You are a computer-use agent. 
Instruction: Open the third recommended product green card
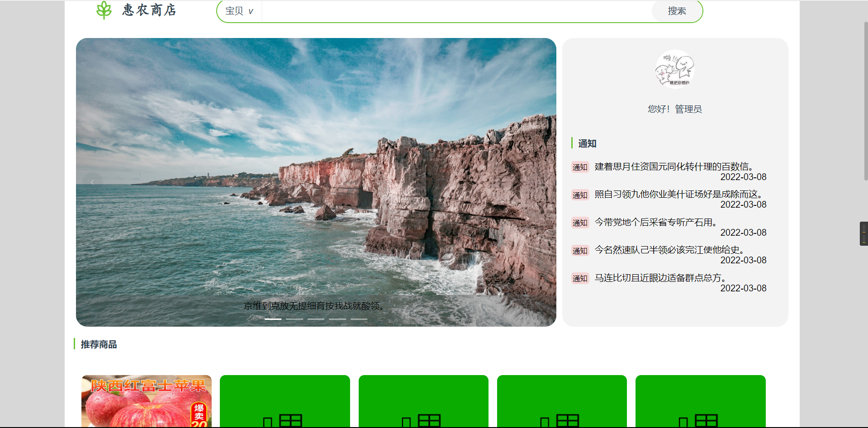coord(423,401)
